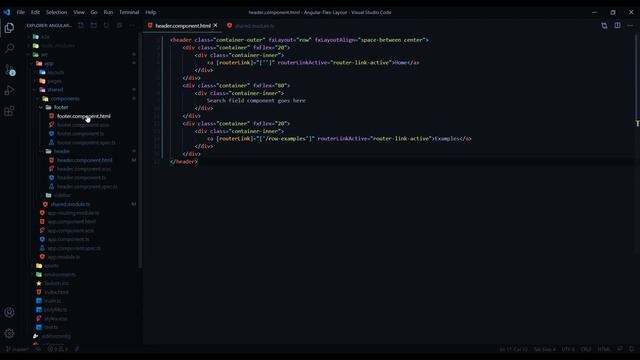Screen dimensions: 640x360
Task: Open the View menu
Action: (x=79, y=12)
